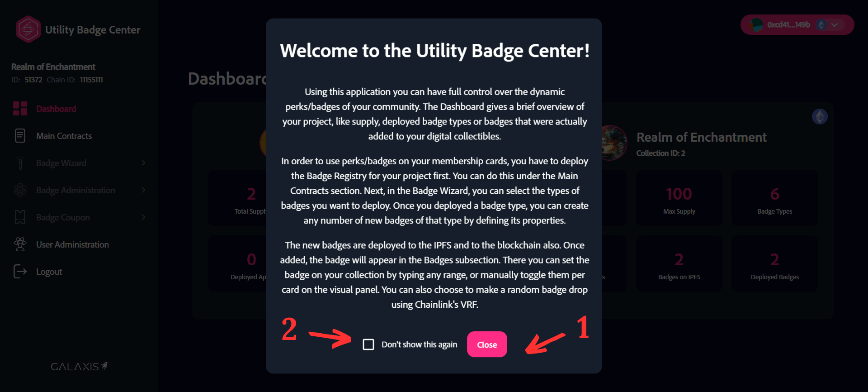Click the Badge Coupon icon
The width and height of the screenshot is (868, 392).
click(20, 217)
